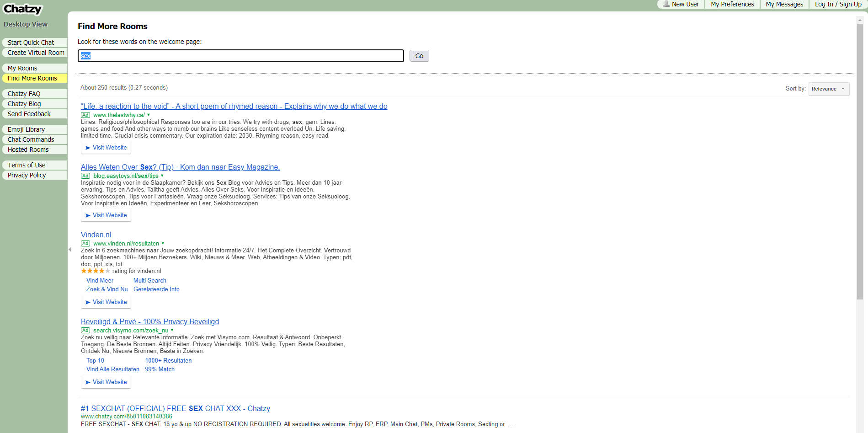Click the Ad badge next to www.thelastwhy.ca
Screen dimensions: 868x433
coord(85,115)
